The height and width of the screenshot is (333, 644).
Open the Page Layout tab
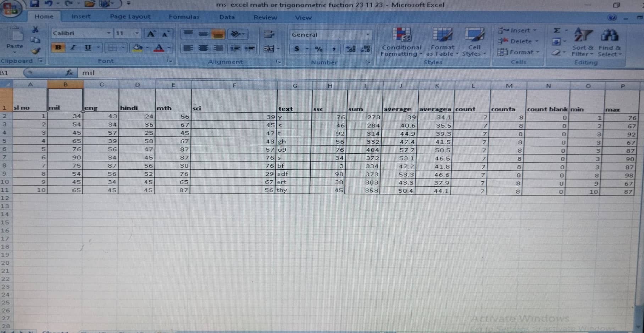tap(130, 17)
